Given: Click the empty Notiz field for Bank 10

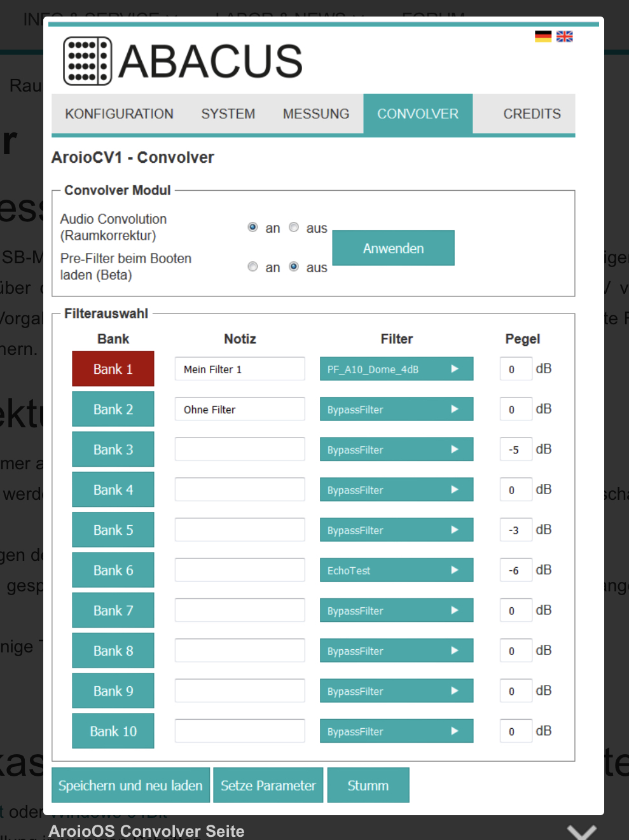Looking at the screenshot, I should pos(240,731).
